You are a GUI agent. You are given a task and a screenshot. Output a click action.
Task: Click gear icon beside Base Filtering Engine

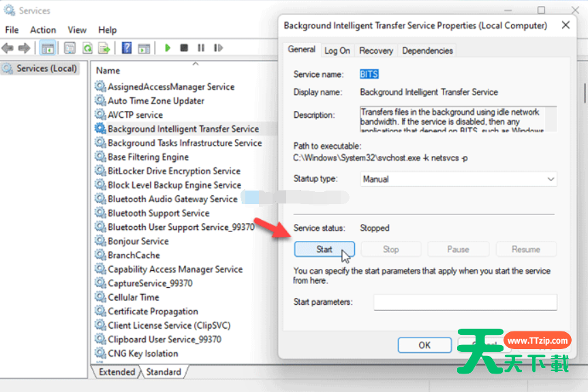coord(100,157)
